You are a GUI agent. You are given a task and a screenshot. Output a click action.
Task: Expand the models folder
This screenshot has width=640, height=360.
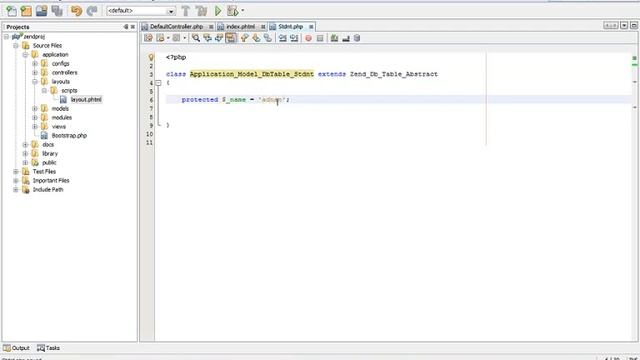click(35, 109)
